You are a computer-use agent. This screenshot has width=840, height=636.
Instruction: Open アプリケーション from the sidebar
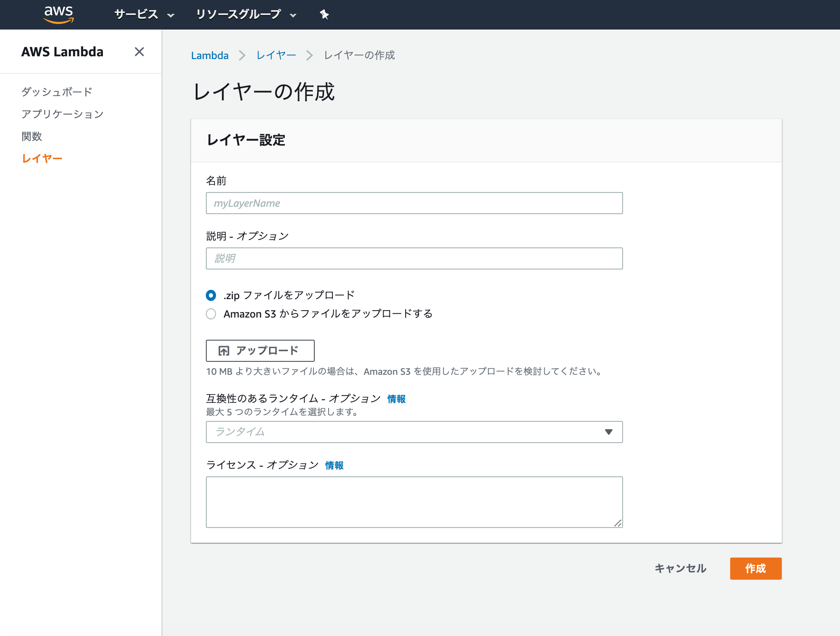pyautogui.click(x=62, y=114)
